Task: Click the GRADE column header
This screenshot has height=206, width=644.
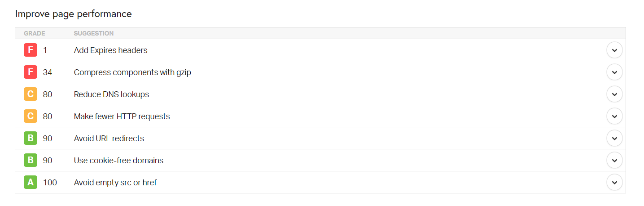Action: tap(35, 33)
